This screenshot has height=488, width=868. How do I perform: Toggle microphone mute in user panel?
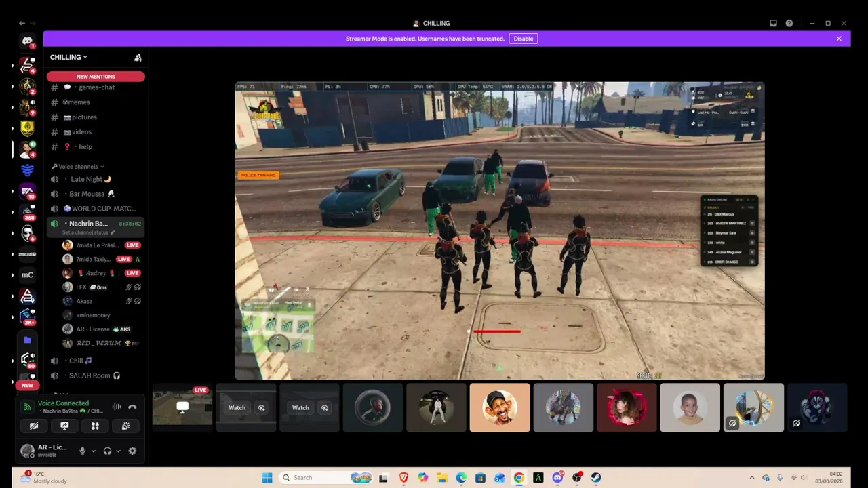coord(83,451)
